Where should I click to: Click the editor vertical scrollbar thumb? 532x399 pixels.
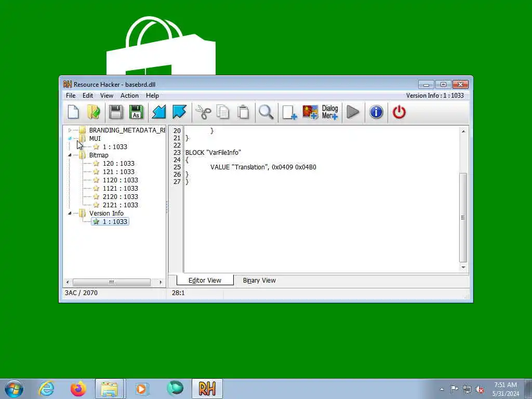point(463,218)
